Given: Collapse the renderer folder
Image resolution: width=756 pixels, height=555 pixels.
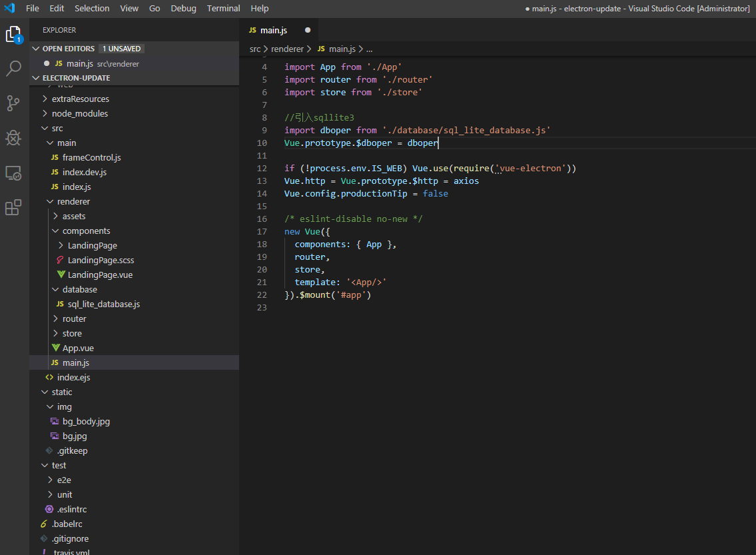Looking at the screenshot, I should pos(50,202).
